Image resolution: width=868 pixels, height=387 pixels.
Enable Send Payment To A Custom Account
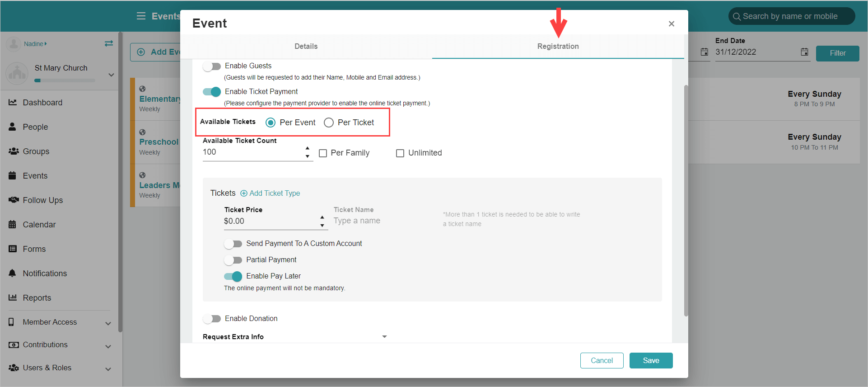(233, 244)
